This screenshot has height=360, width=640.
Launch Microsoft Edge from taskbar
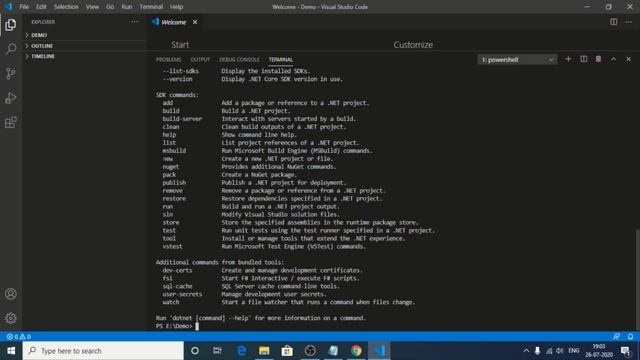pos(242,351)
